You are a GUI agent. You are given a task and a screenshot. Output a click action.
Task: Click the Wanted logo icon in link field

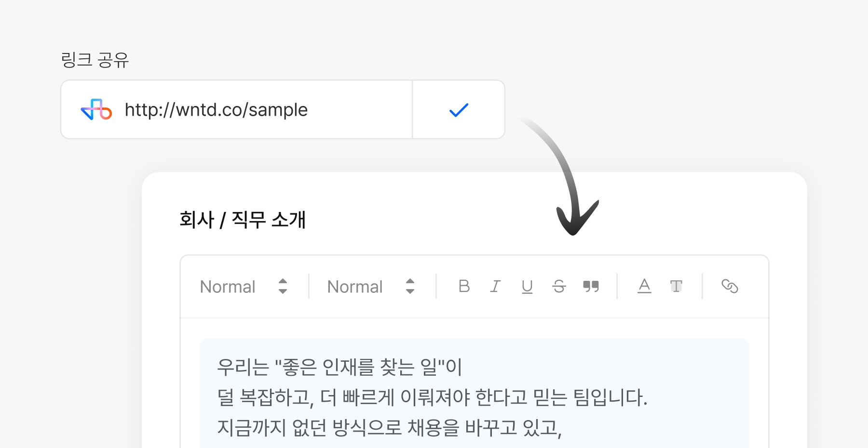click(x=96, y=110)
